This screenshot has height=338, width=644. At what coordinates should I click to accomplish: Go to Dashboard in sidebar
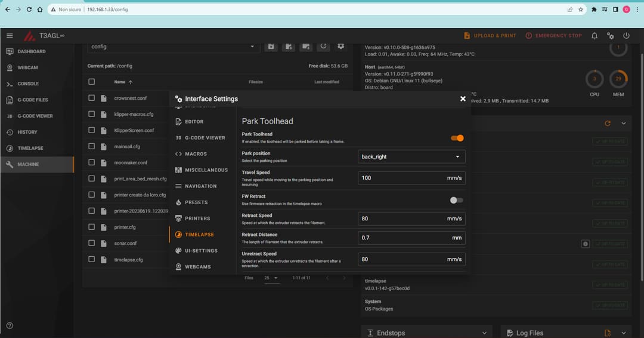click(x=37, y=51)
